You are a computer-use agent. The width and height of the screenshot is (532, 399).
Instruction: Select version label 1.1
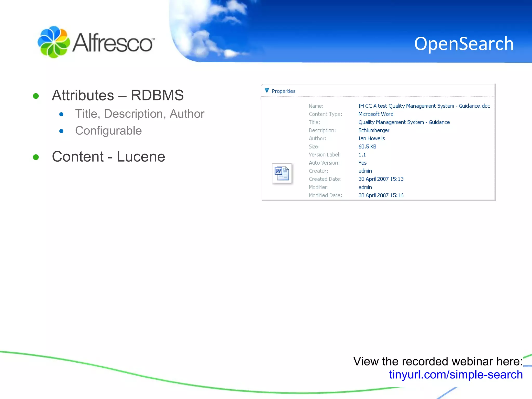pos(362,155)
